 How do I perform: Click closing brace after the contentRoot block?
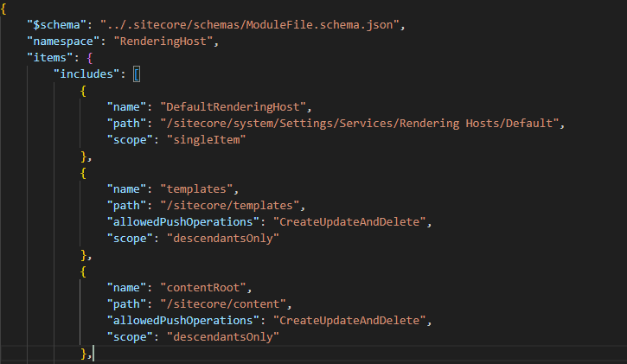click(x=84, y=354)
